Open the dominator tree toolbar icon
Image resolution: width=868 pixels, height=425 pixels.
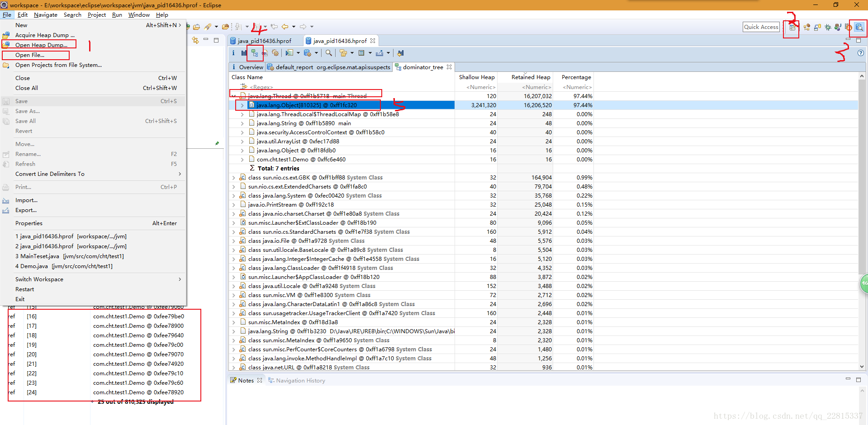coord(255,53)
